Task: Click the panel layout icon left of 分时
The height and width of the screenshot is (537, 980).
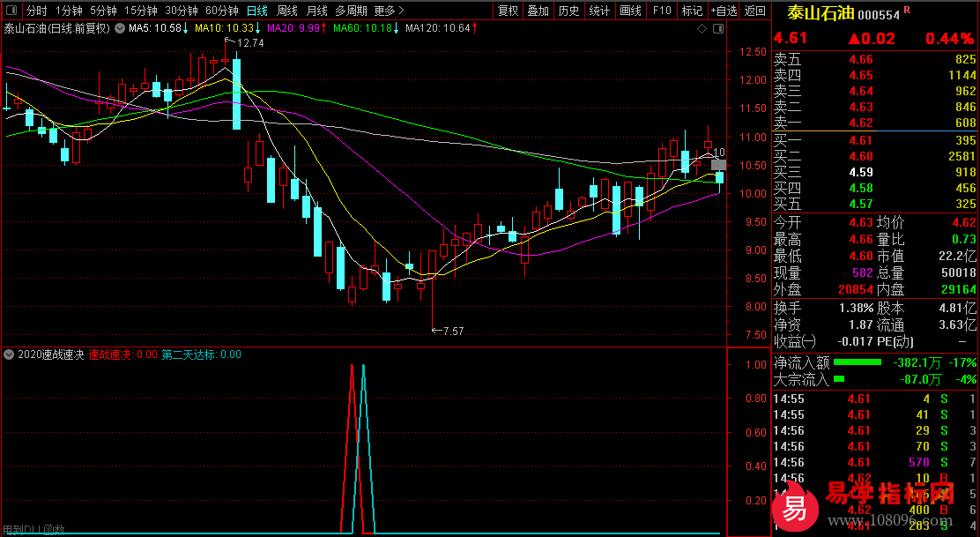Action: pyautogui.click(x=11, y=11)
